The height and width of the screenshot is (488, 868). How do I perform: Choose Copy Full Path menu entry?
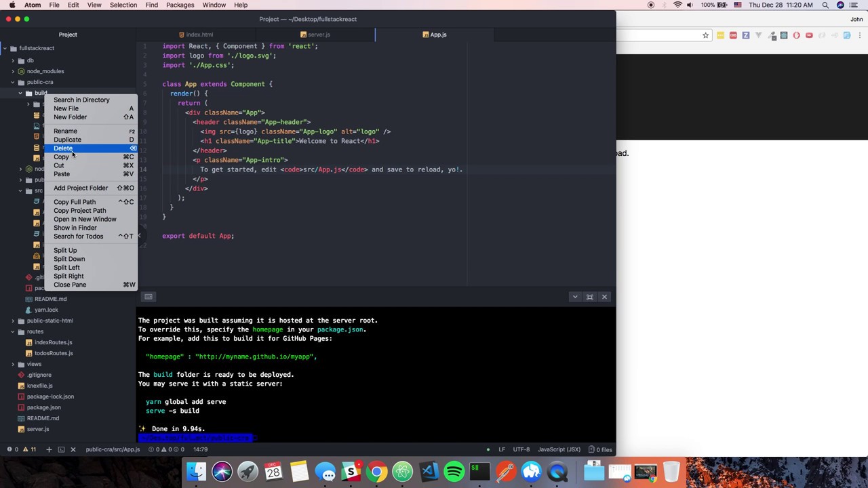pyautogui.click(x=91, y=202)
